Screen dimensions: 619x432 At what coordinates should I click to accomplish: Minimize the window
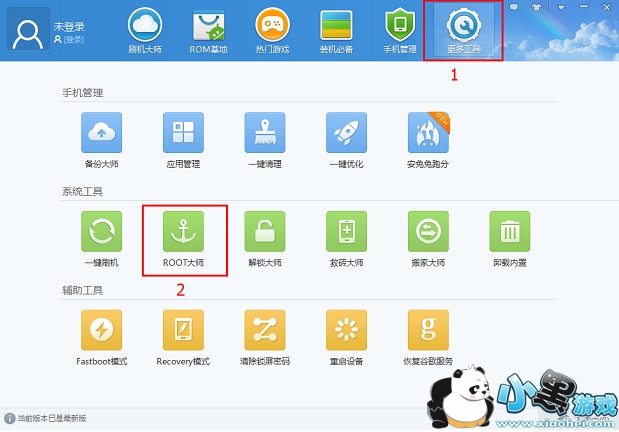584,7
